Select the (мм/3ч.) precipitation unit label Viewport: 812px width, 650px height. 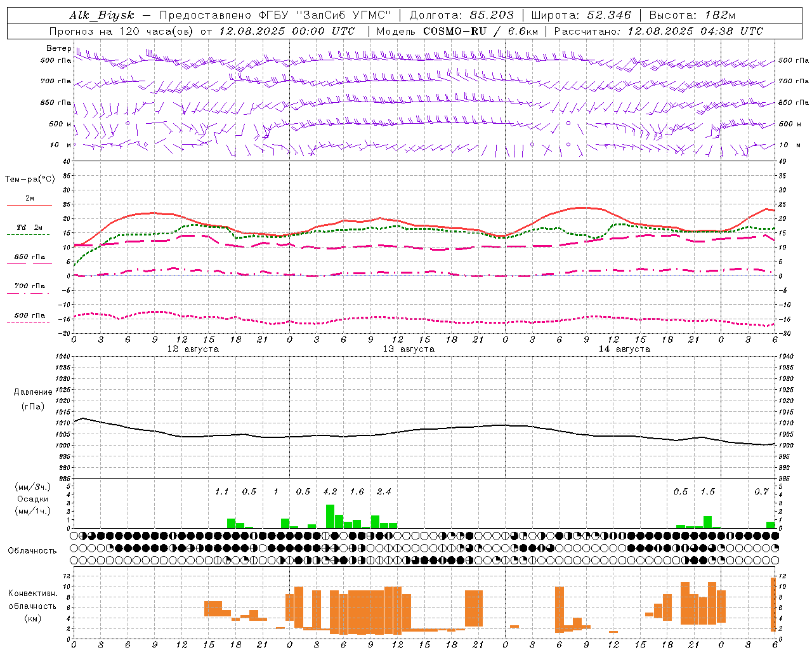click(33, 487)
